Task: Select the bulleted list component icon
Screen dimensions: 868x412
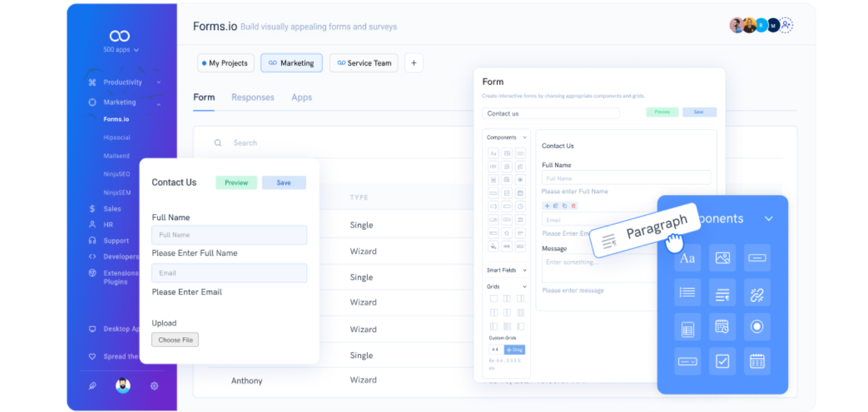Action: pos(687,293)
